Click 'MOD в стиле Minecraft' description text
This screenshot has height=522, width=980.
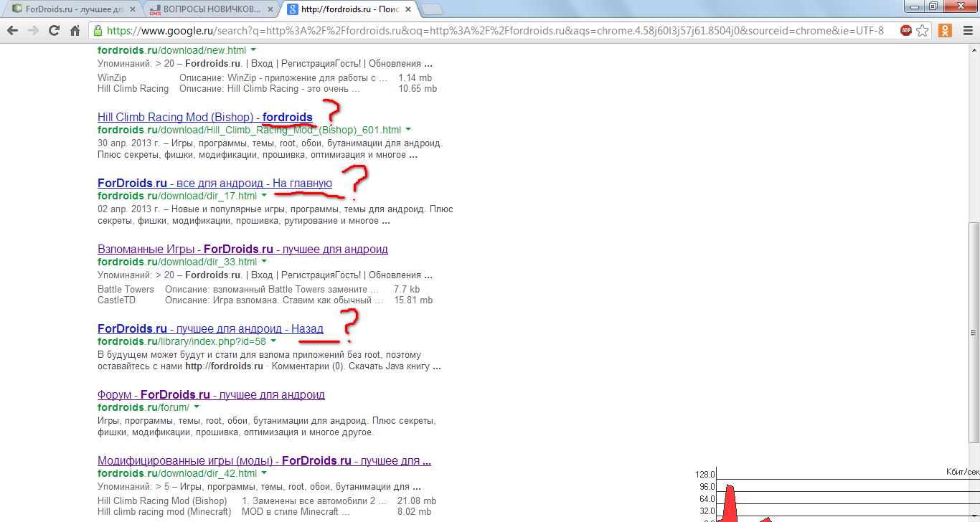coord(296,512)
